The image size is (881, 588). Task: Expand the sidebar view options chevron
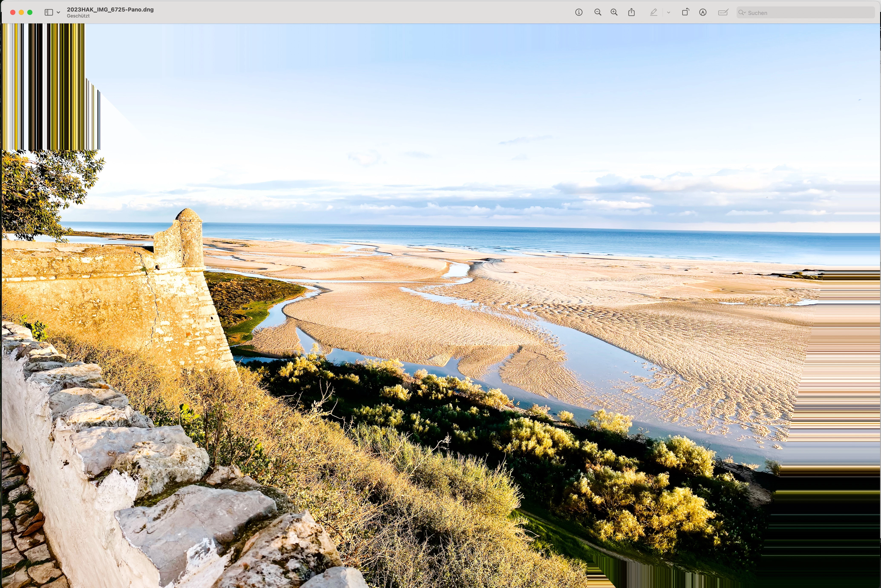[x=58, y=12]
